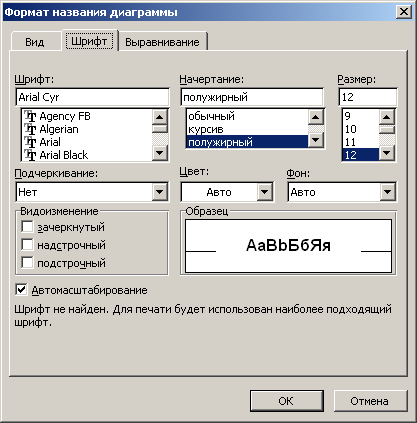Screen dimensions: 417x423
Task: Enable the надстрочный checkbox
Action: 27,245
